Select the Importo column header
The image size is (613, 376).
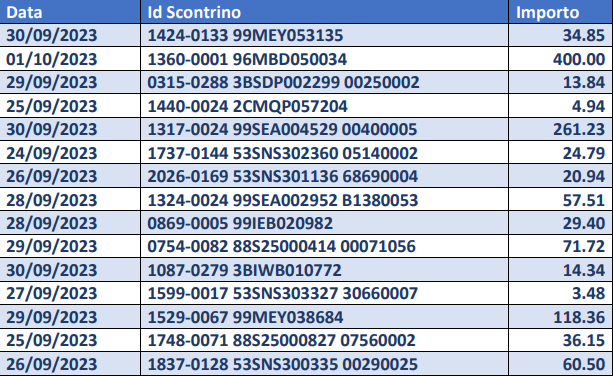point(561,12)
